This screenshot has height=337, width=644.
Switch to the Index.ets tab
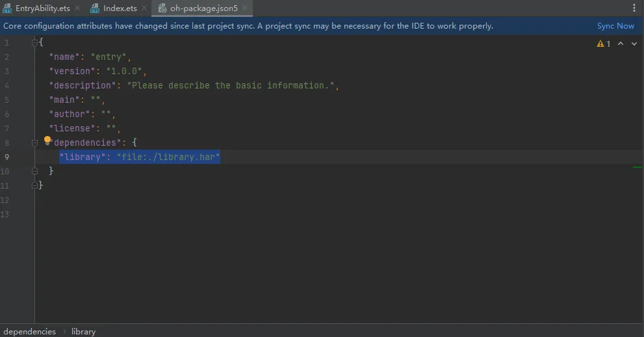click(x=120, y=8)
